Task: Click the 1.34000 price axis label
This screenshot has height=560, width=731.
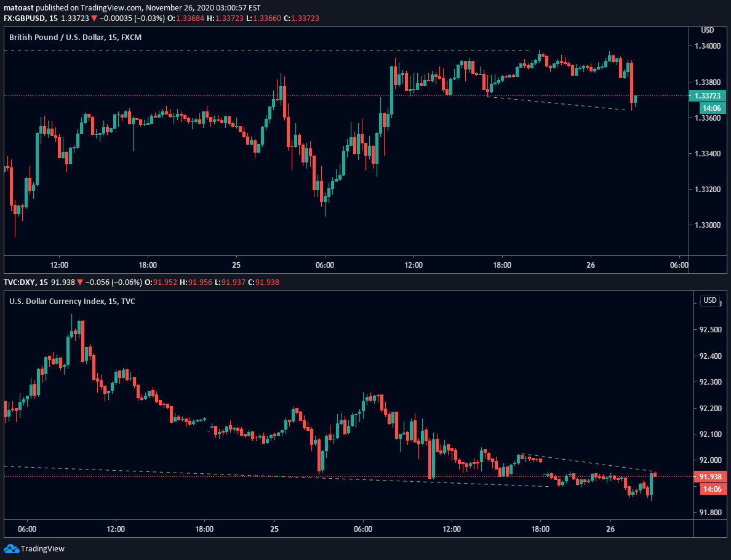Action: point(708,46)
